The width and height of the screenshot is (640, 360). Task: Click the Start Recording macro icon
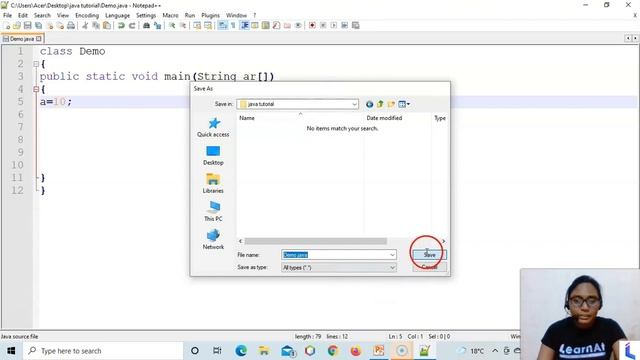312,25
